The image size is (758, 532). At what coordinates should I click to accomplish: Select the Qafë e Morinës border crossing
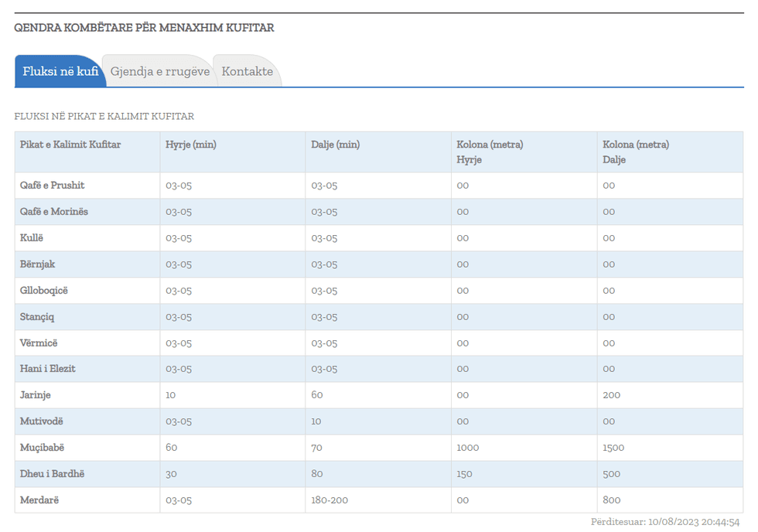(x=54, y=212)
